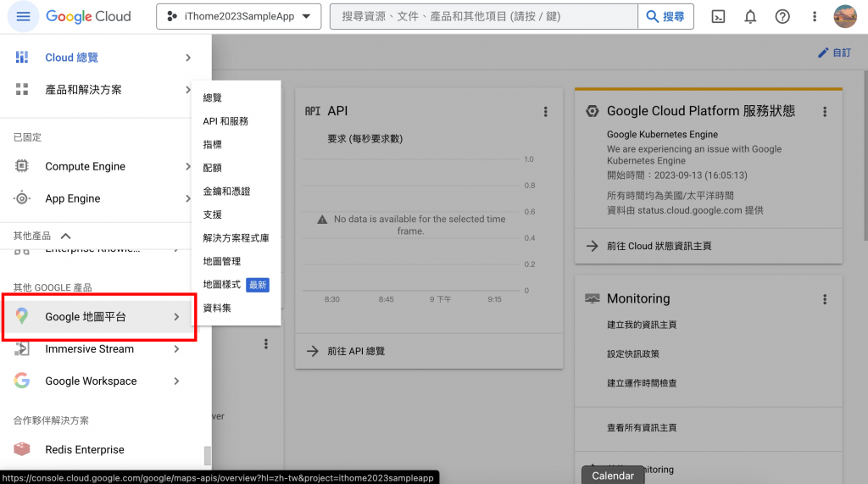Expand the Google Workspace submenu chevron

[176, 381]
